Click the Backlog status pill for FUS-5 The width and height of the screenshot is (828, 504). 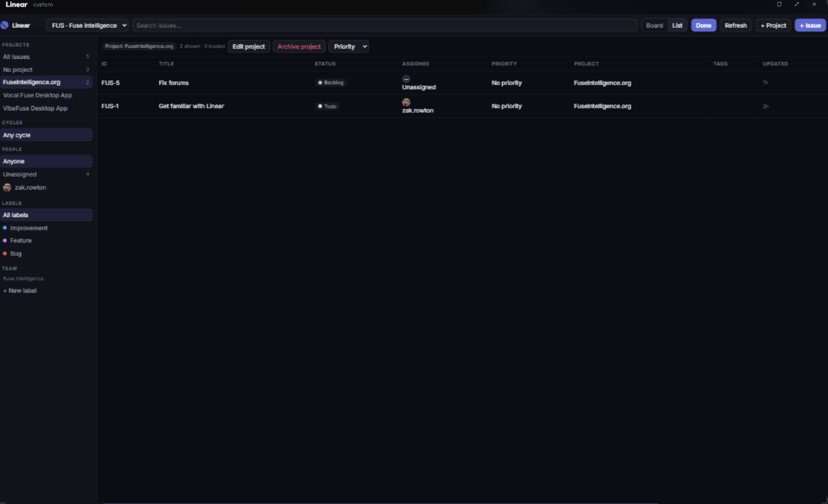click(x=330, y=83)
